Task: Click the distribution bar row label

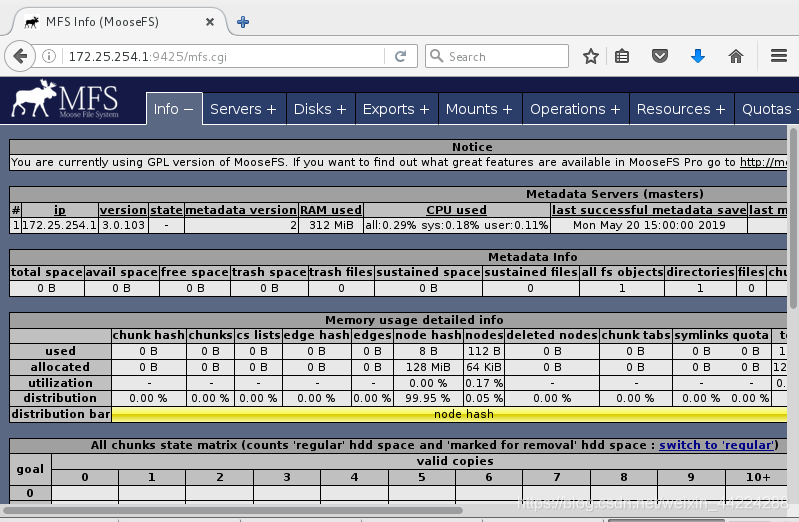Action: (x=61, y=414)
